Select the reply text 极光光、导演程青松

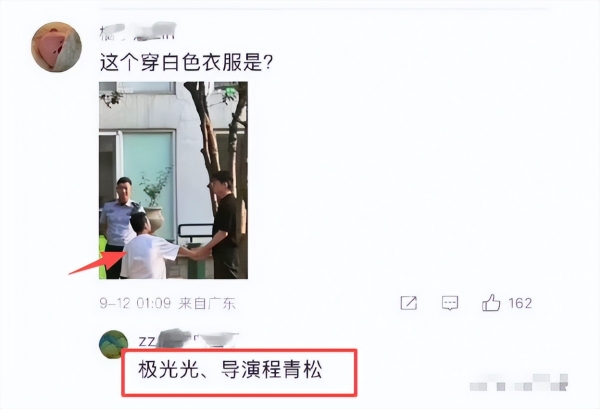coord(230,370)
